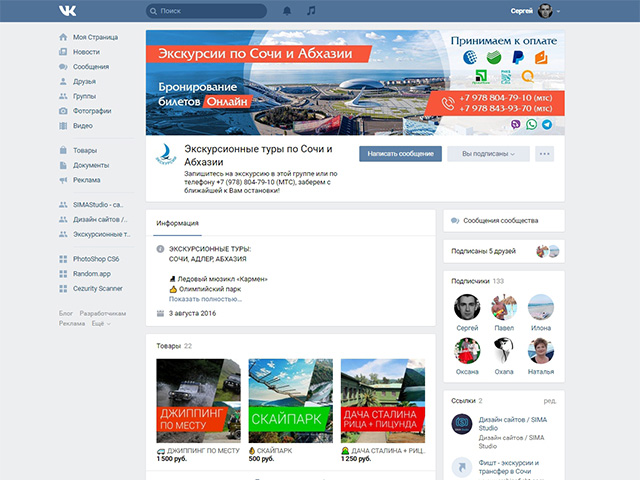
Task: Click subscriber Павел's avatar
Action: (x=504, y=307)
